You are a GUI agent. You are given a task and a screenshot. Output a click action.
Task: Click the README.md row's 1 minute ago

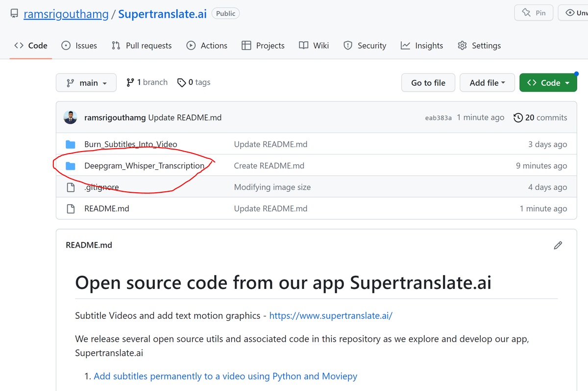click(543, 209)
